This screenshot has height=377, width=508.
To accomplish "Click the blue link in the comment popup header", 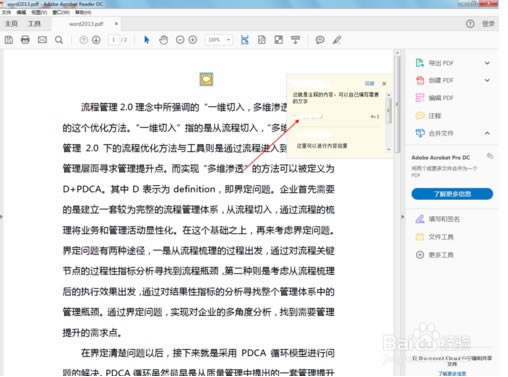I will (x=369, y=83).
